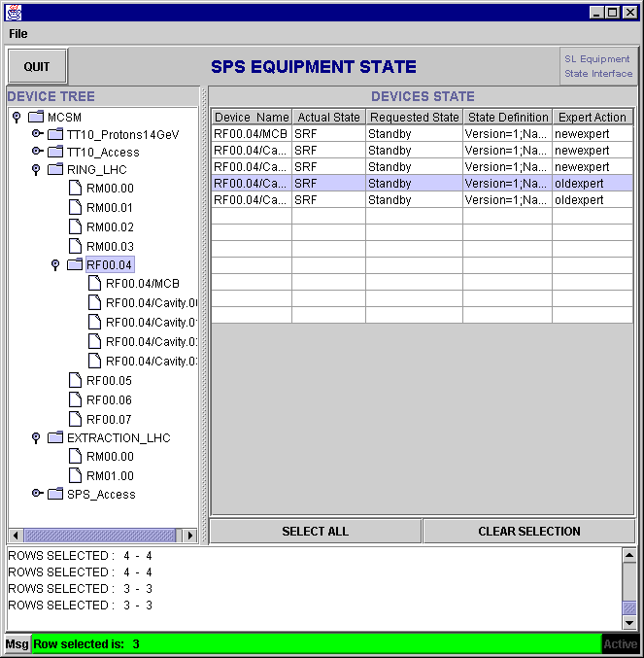Viewport: 644px width, 658px height.
Task: Click the SELECT ALL button
Action: click(x=316, y=532)
